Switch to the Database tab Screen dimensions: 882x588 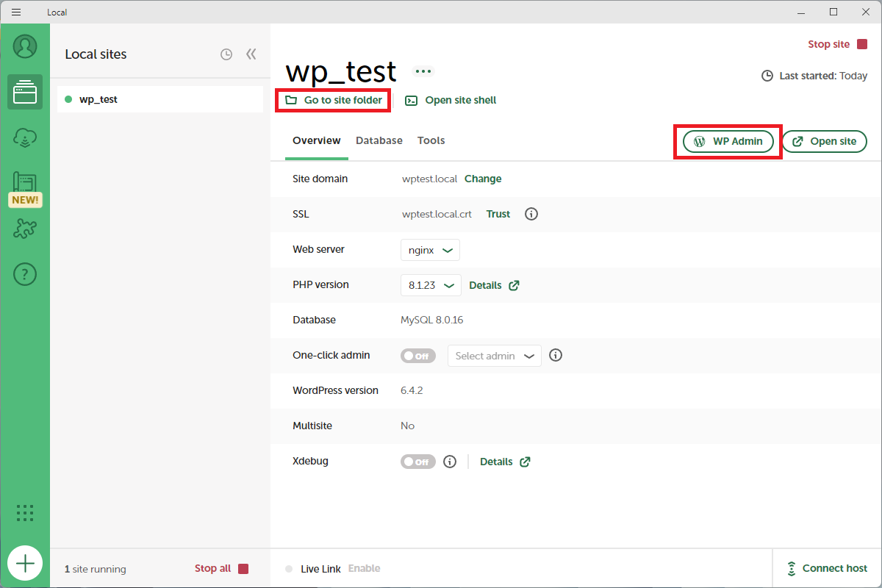click(x=379, y=140)
